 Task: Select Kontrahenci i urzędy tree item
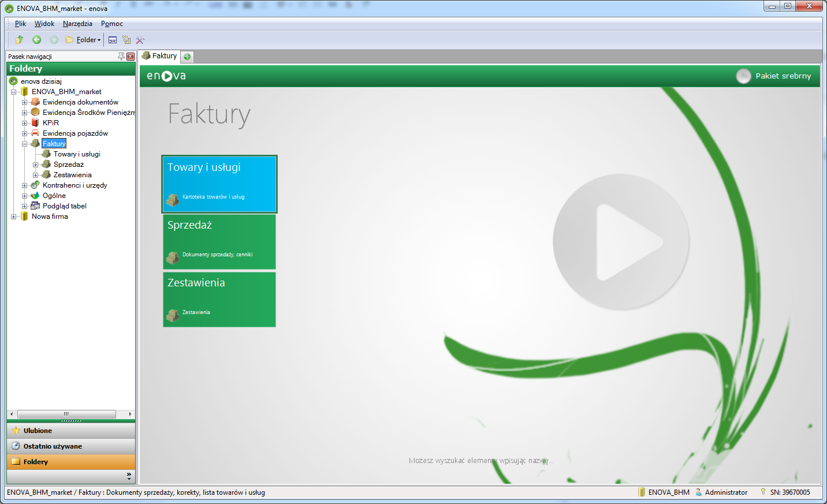[x=75, y=185]
